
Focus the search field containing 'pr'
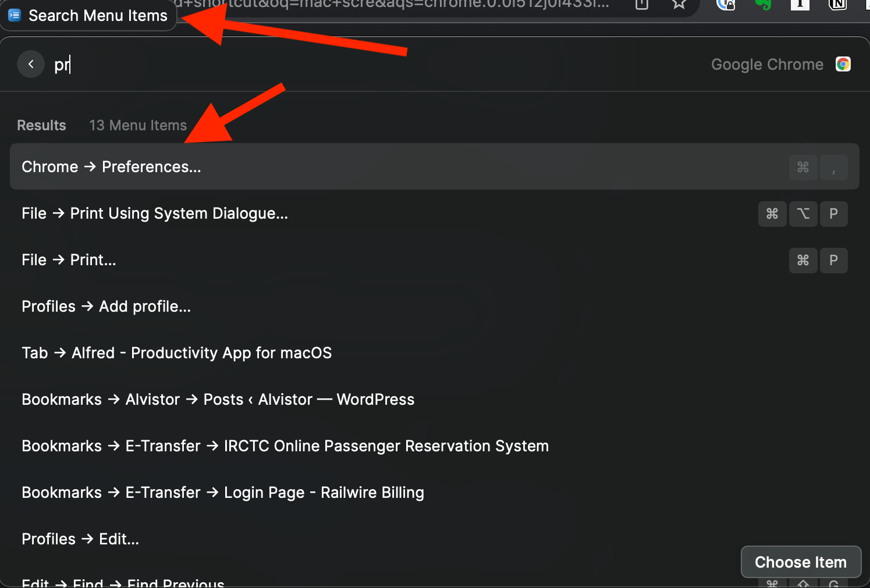pyautogui.click(x=372, y=64)
